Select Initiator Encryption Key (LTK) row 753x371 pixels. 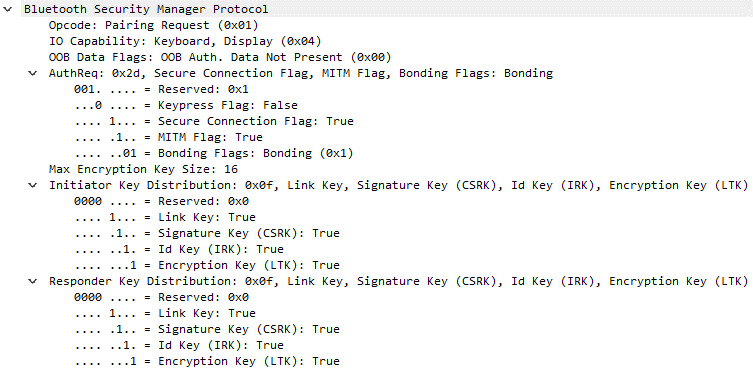tap(207, 265)
